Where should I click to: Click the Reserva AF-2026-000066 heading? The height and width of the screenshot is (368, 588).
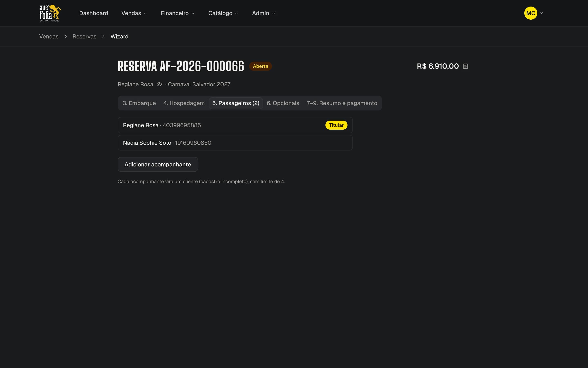point(181,66)
